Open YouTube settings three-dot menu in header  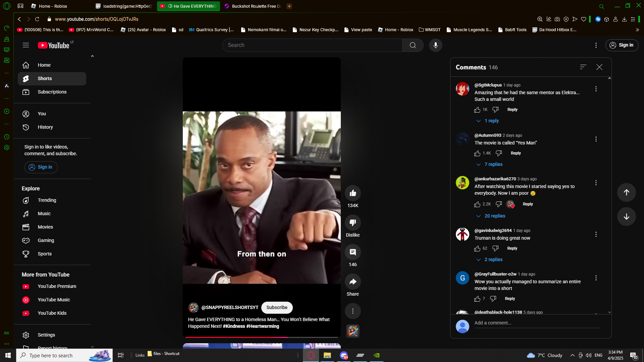coord(596,45)
